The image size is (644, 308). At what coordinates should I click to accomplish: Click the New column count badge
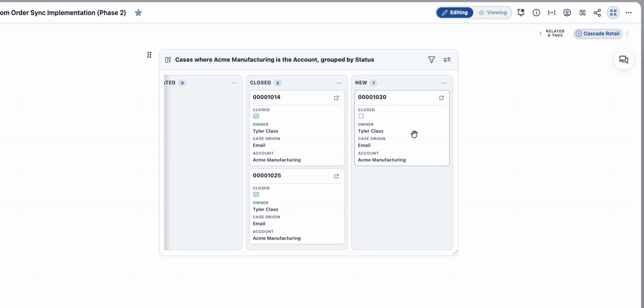pos(374,83)
